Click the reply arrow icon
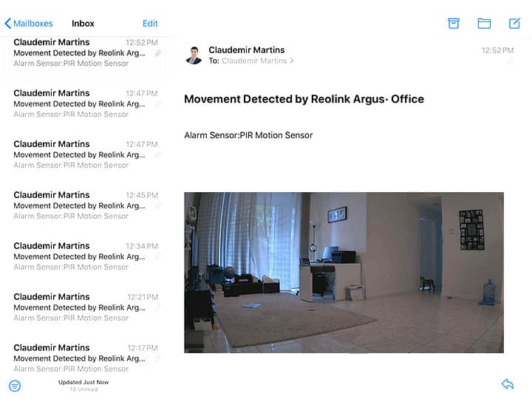This screenshot has height=399, width=532. click(x=507, y=384)
